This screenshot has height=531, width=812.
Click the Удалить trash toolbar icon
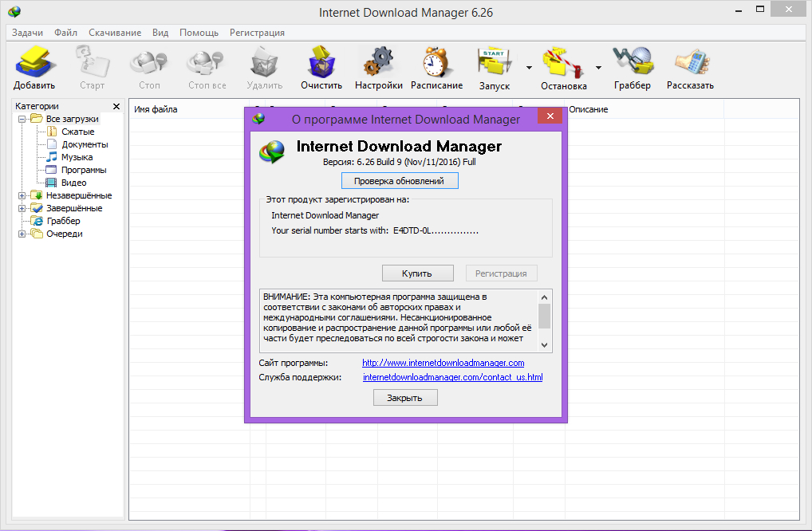click(264, 61)
